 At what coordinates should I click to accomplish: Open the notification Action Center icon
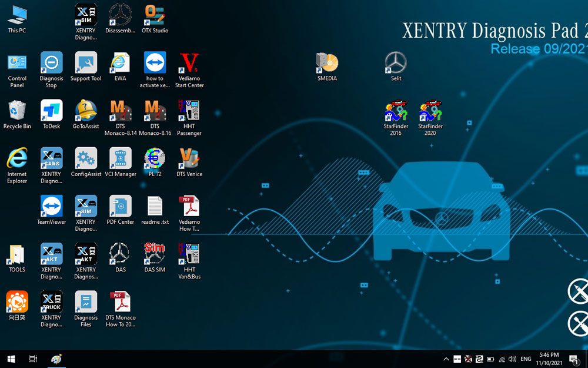(574, 359)
